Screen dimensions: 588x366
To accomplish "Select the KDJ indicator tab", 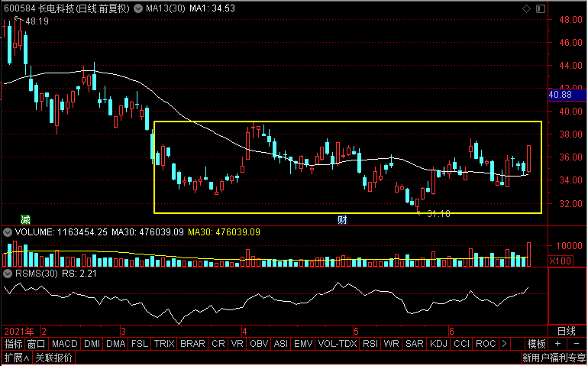I will [439, 344].
